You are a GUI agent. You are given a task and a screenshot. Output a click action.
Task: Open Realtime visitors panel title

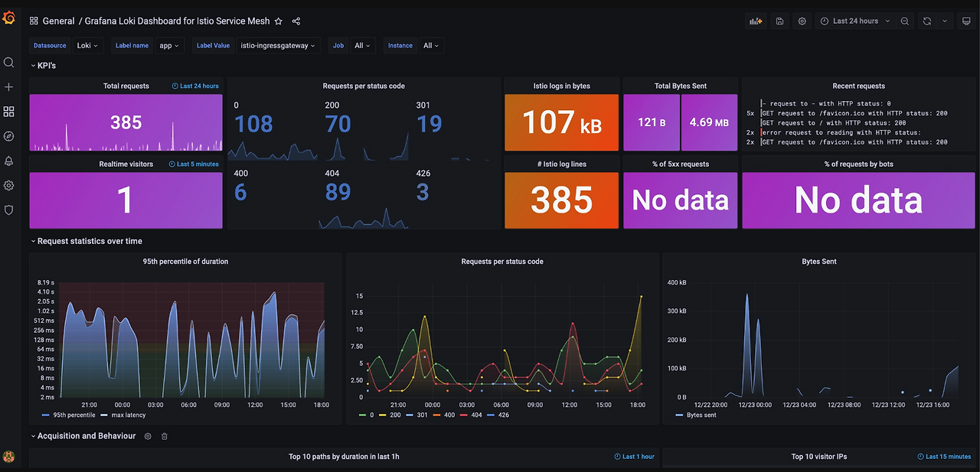[x=126, y=164]
